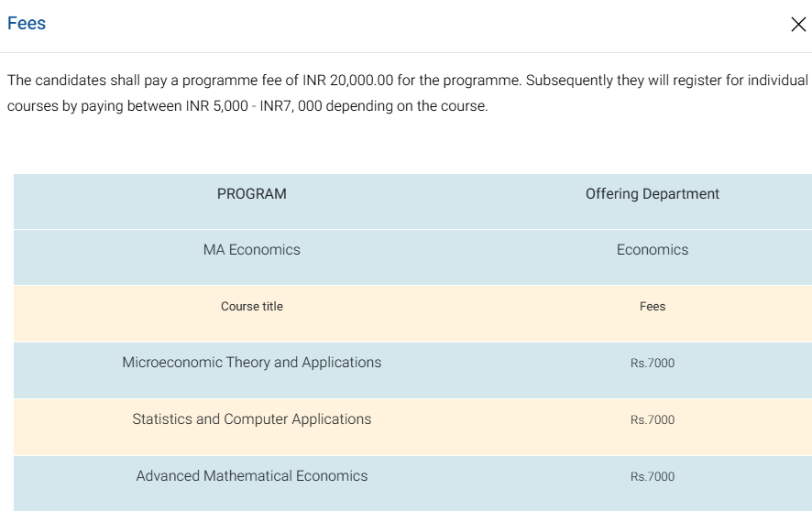The image size is (812, 511).
Task: Click Rs.7000 fee for Advanced Mathematical Economics
Action: 652,477
